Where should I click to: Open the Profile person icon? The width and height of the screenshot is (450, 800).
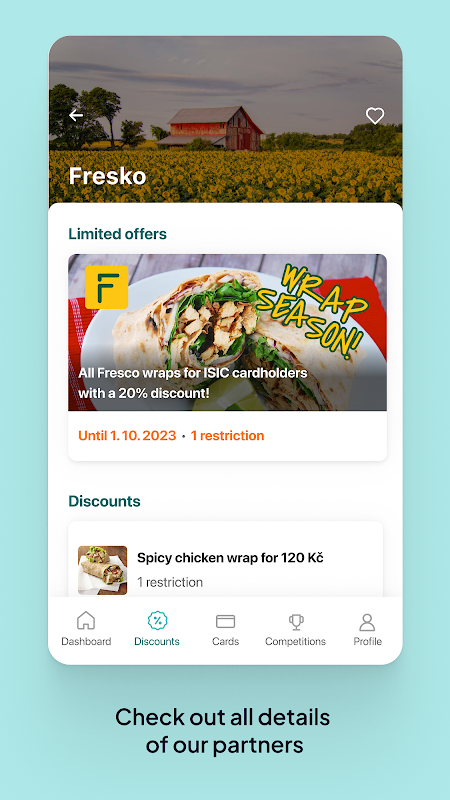tap(367, 621)
